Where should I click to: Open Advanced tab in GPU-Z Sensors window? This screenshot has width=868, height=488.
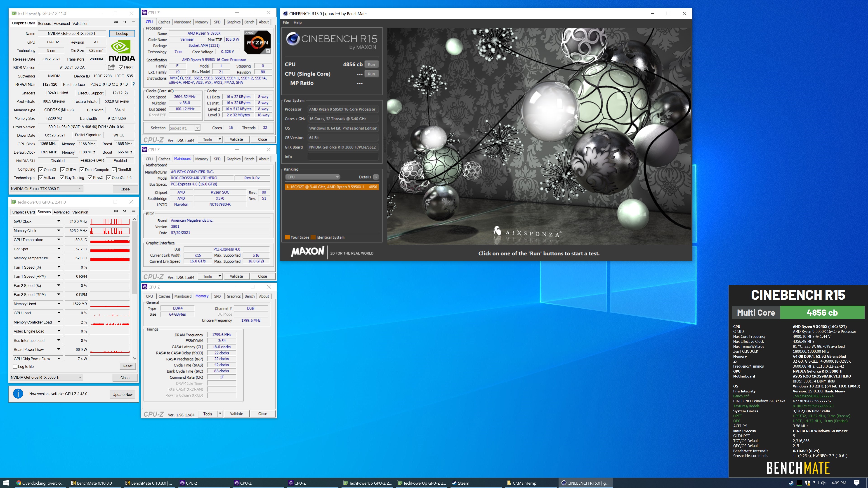[61, 212]
